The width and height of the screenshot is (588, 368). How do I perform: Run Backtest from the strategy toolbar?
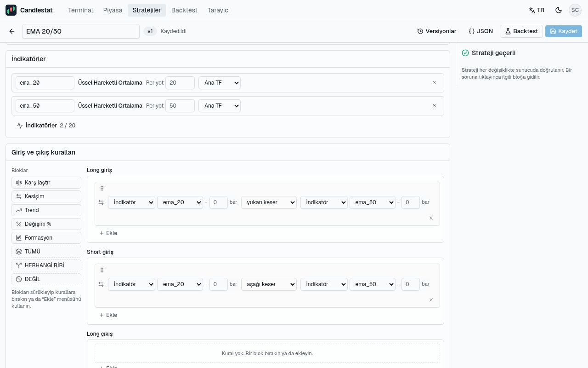[x=521, y=31]
